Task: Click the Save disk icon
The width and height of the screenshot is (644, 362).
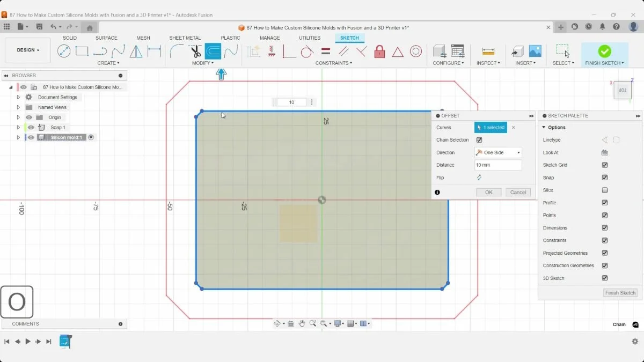Action: coord(39,27)
